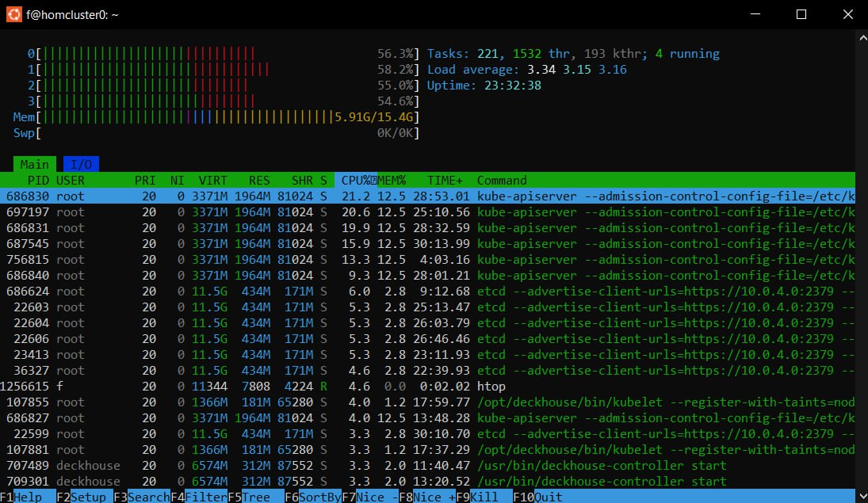
Task: Select process row with PID 687545
Action: click(427, 243)
